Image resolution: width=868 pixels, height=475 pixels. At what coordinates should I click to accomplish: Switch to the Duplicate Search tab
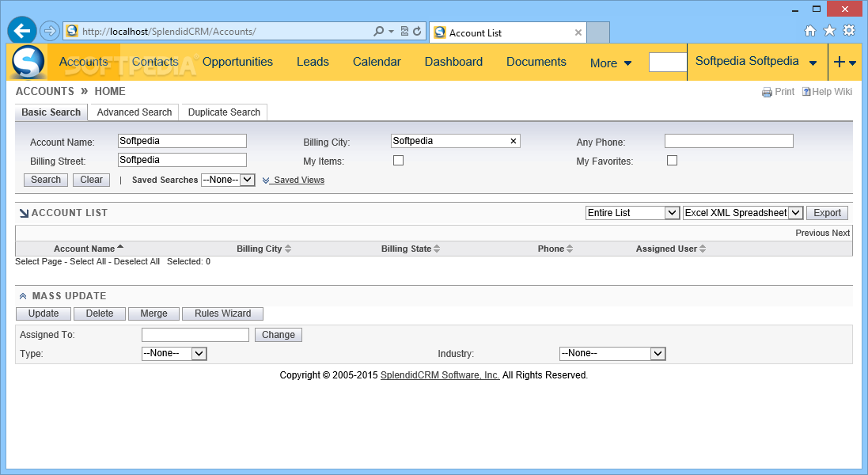coord(224,112)
